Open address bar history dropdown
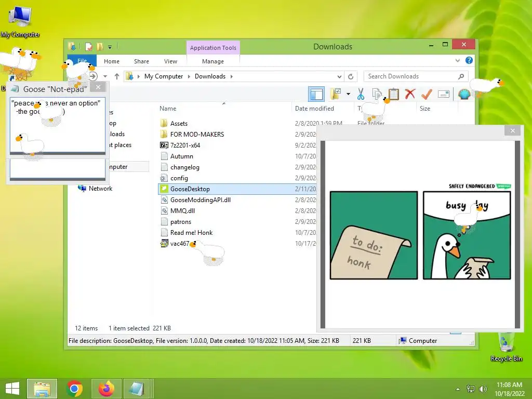The image size is (532, 399). pos(339,76)
